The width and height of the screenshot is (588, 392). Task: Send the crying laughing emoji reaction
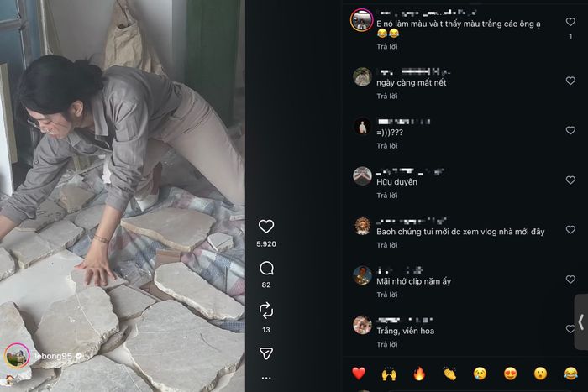click(570, 374)
